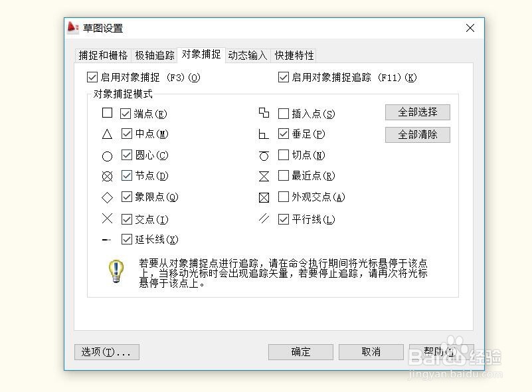
Task: Click the parallel (平行线) snap symbol
Action: pos(264,219)
